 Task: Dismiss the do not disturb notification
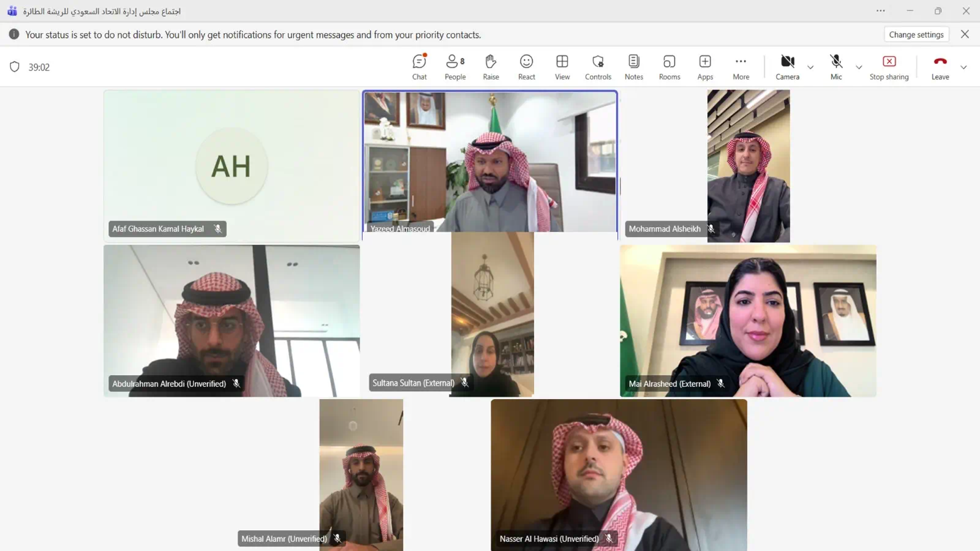965,34
